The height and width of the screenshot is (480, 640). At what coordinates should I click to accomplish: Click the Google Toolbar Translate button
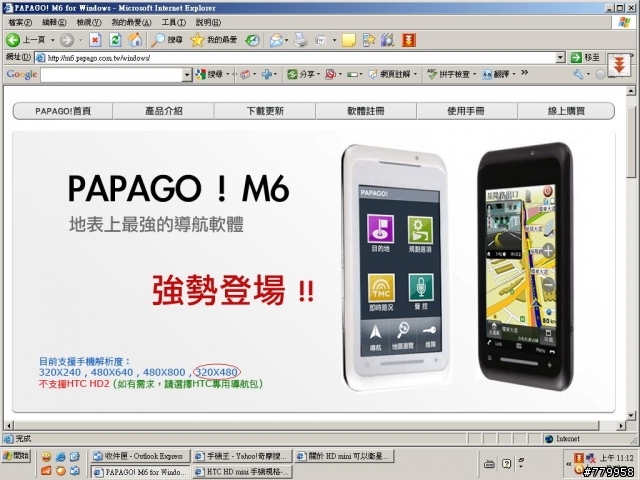(x=496, y=74)
